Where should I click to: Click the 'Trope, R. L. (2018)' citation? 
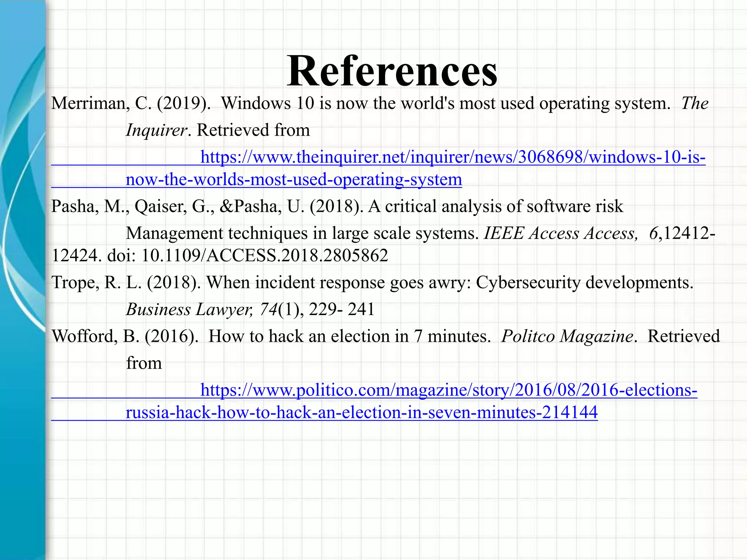coord(126,283)
